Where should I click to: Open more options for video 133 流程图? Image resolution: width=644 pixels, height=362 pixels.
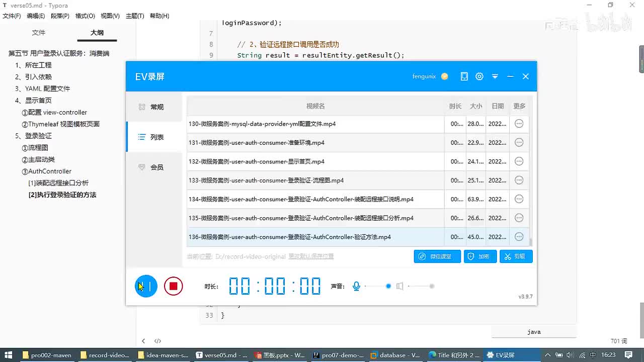tap(519, 180)
